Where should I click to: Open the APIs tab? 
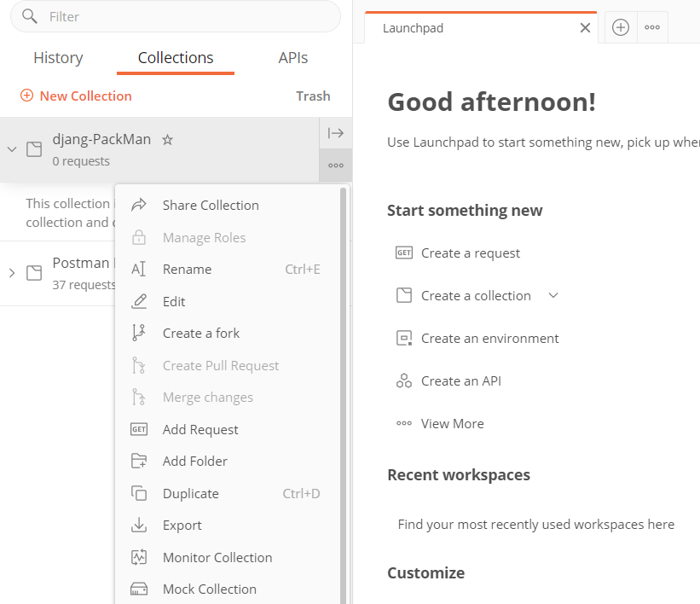point(292,58)
